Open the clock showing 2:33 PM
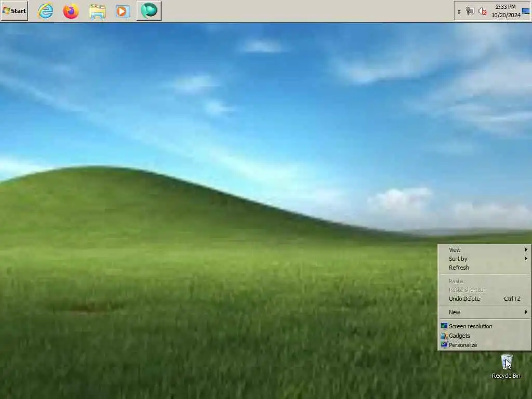 pos(506,11)
